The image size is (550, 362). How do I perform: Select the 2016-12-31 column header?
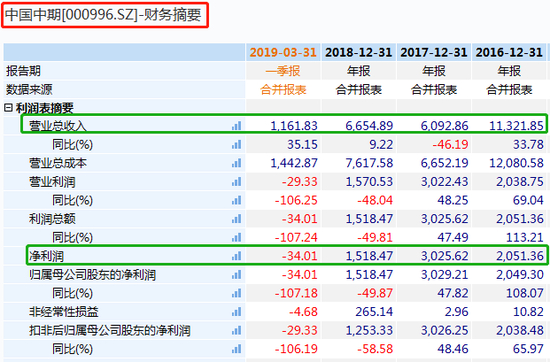tap(509, 53)
